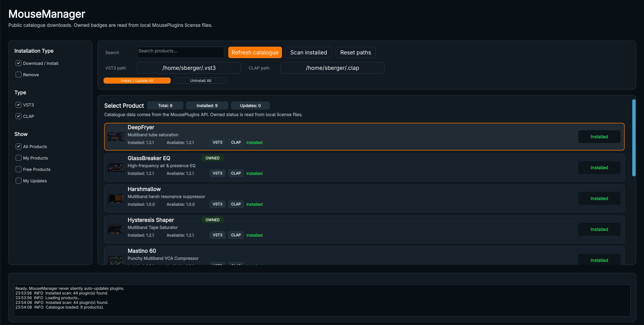Click the Installed button for GlassBreaker EQ
644x325 pixels.
599,168
